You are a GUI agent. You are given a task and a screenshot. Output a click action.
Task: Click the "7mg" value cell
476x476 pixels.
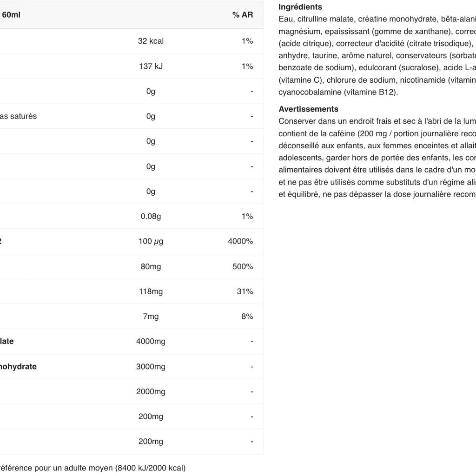[x=151, y=317]
